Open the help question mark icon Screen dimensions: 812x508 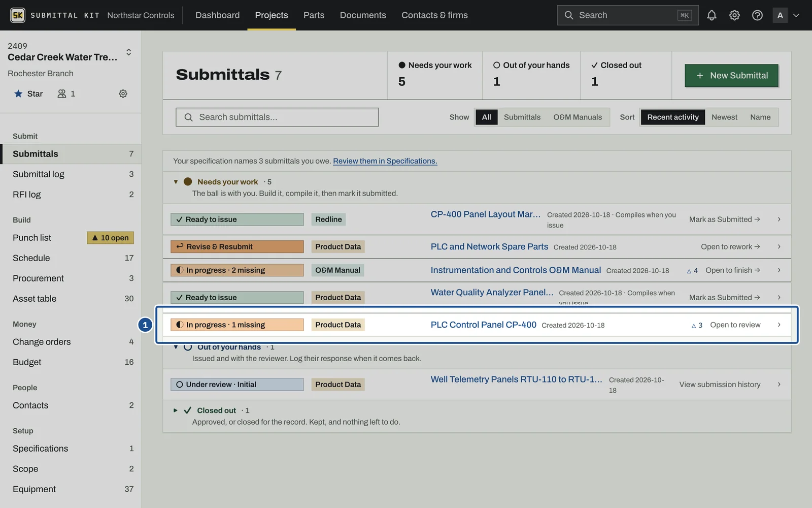coord(757,15)
